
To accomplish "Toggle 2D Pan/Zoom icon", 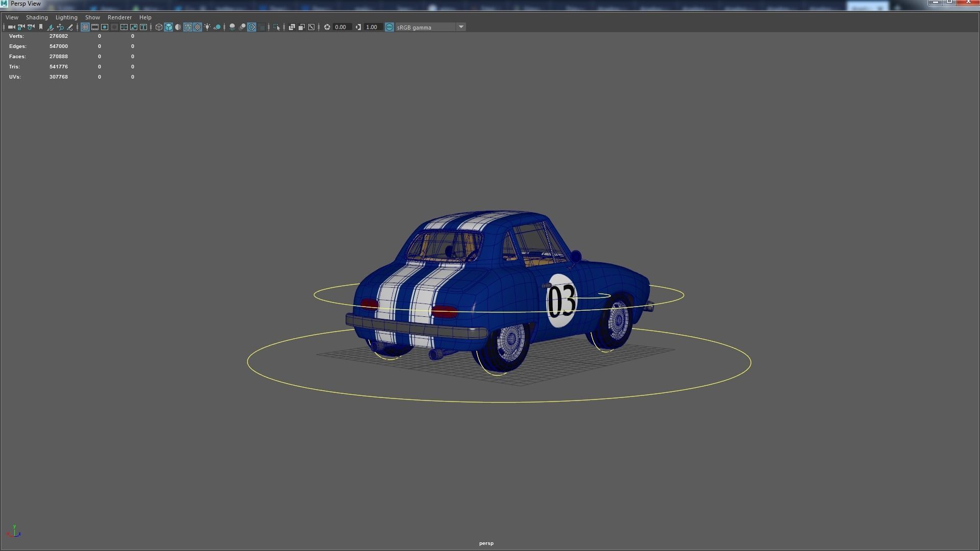I will tap(60, 27).
